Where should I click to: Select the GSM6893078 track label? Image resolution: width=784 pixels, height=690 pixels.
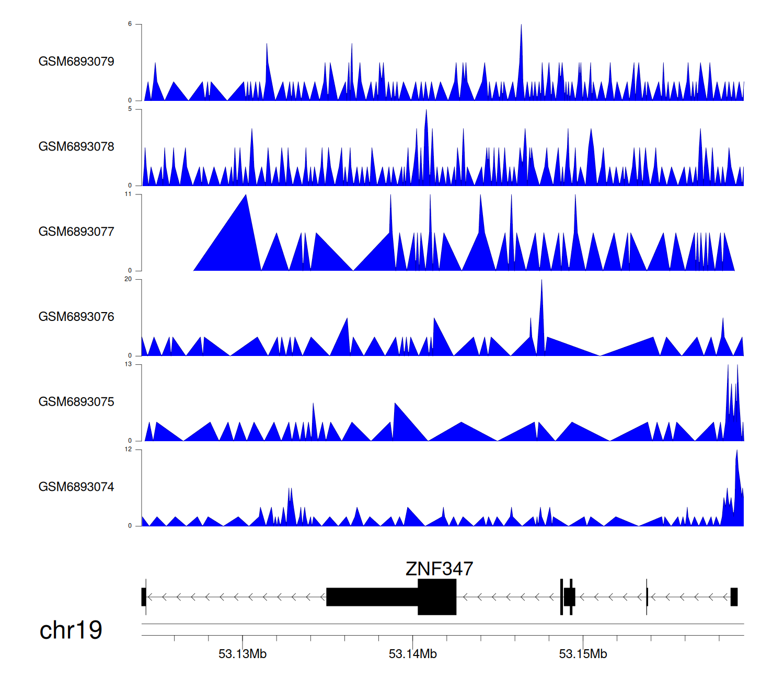coord(76,147)
